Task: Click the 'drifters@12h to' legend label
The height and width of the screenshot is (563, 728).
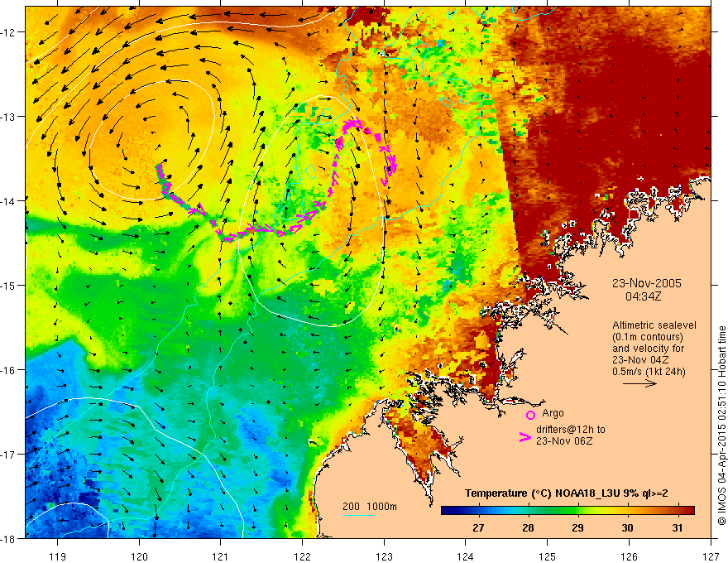Action: [x=571, y=430]
